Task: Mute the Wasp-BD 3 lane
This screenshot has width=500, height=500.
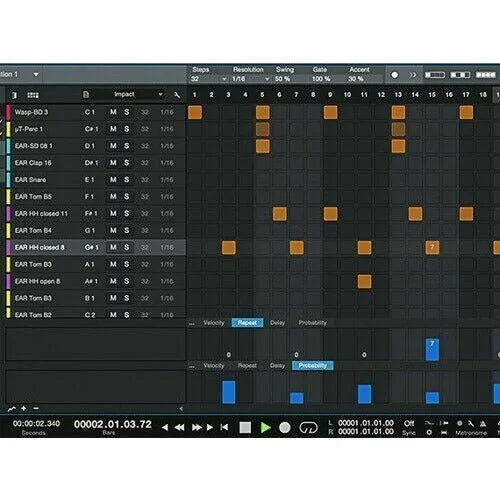Action: [x=113, y=112]
